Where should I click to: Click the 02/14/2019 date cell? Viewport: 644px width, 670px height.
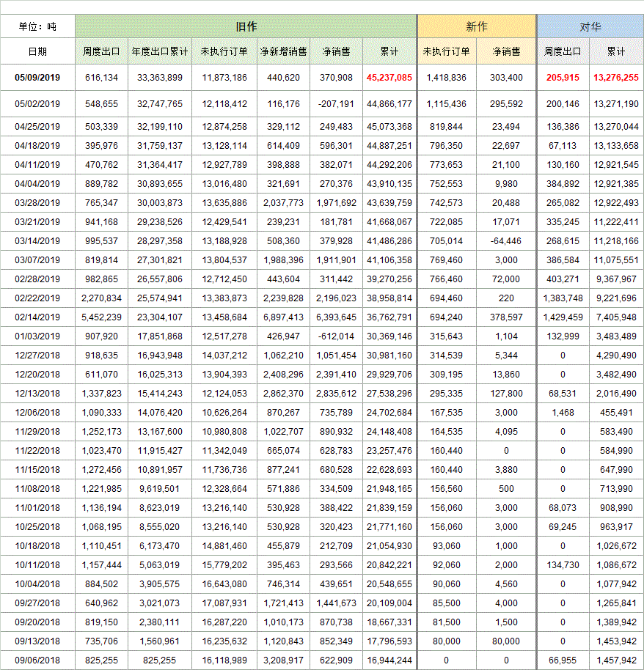tap(37, 317)
